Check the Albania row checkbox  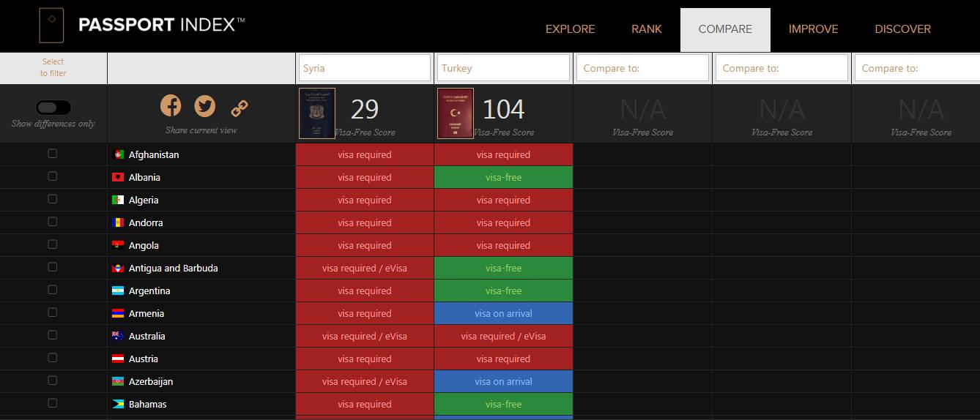(x=53, y=176)
